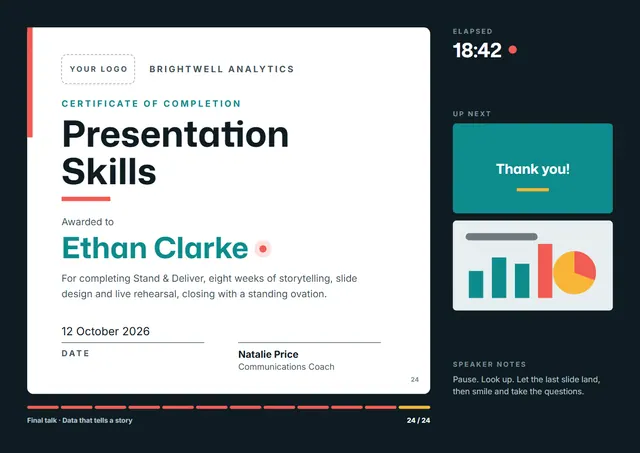Open the bar and pie chart slide thumbnail

pyautogui.click(x=533, y=266)
